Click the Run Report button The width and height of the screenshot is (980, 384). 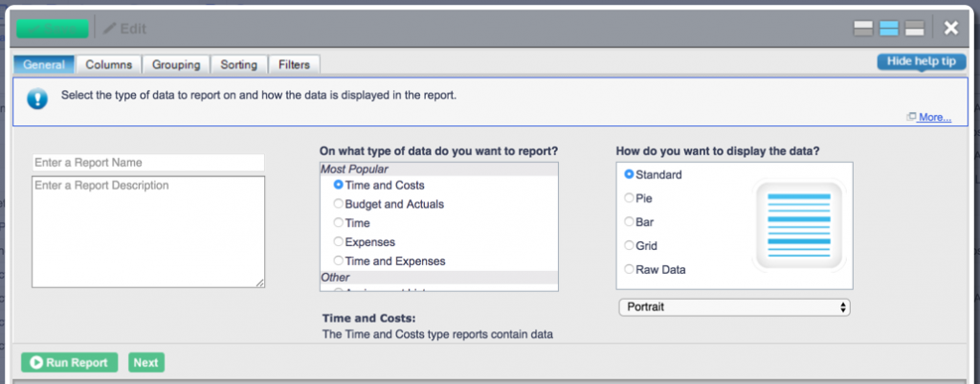coord(69,363)
